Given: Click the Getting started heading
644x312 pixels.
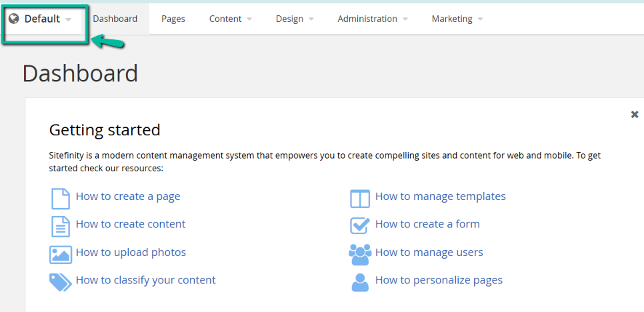Looking at the screenshot, I should coord(105,130).
